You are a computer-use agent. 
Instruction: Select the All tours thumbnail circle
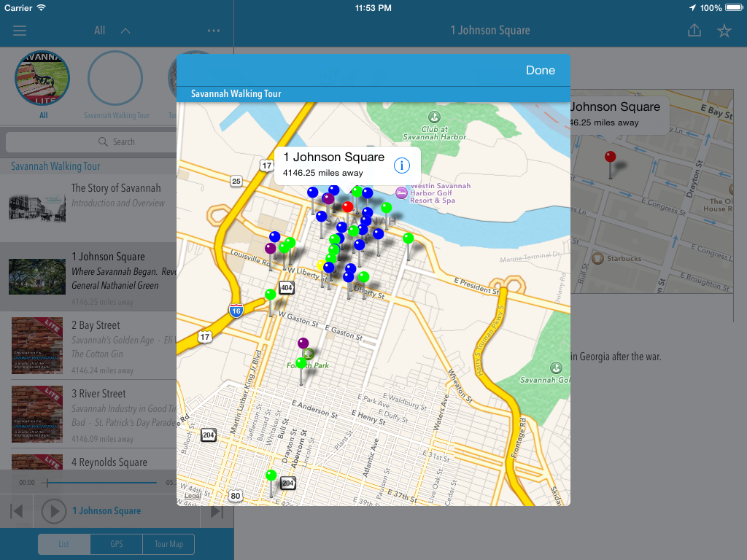[42, 78]
